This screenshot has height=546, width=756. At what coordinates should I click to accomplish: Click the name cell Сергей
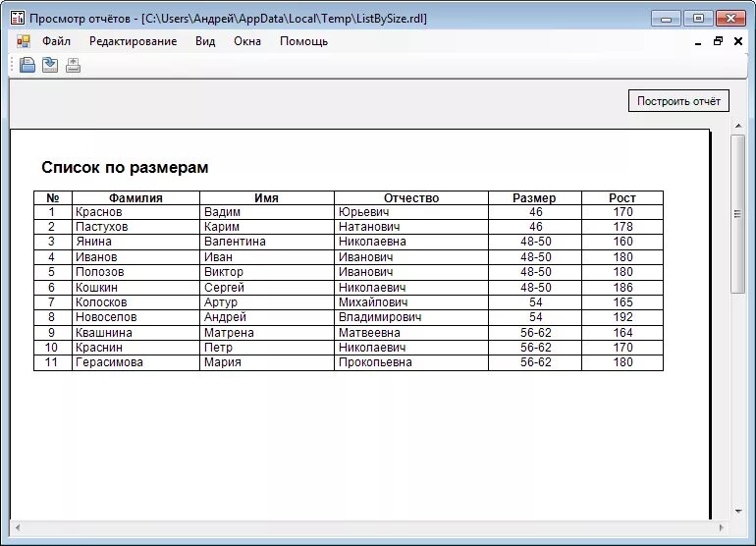267,288
